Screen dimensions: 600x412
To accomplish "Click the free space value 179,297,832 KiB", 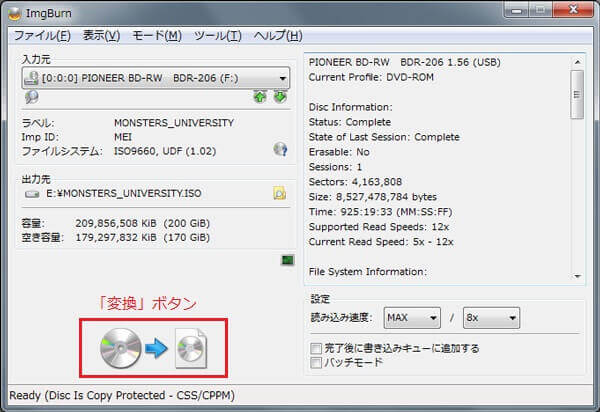I will [x=116, y=238].
